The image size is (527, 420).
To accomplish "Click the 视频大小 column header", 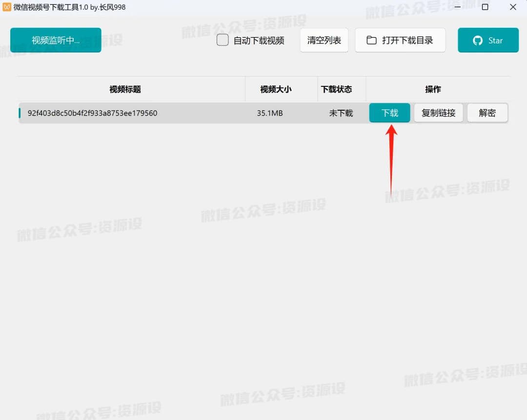I will click(276, 89).
